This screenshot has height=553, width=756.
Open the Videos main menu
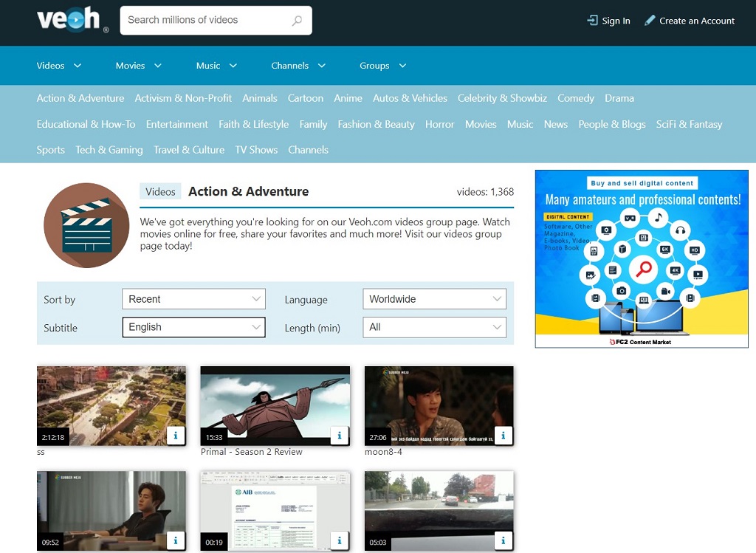tap(51, 66)
